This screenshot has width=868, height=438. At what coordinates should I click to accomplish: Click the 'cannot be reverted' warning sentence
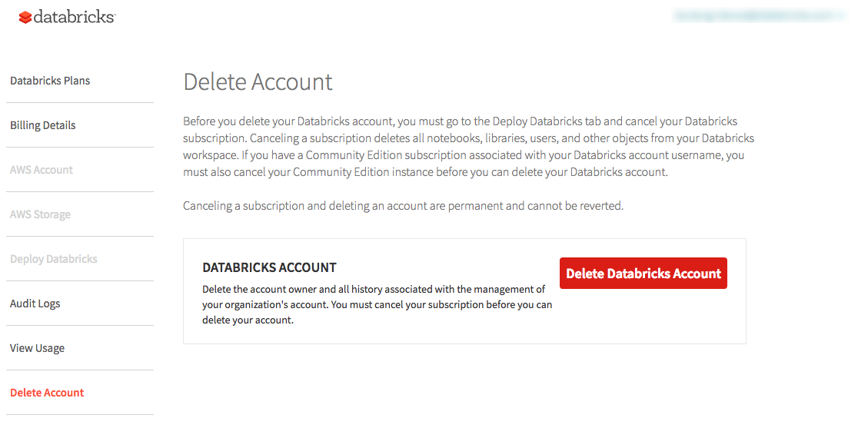tap(403, 206)
